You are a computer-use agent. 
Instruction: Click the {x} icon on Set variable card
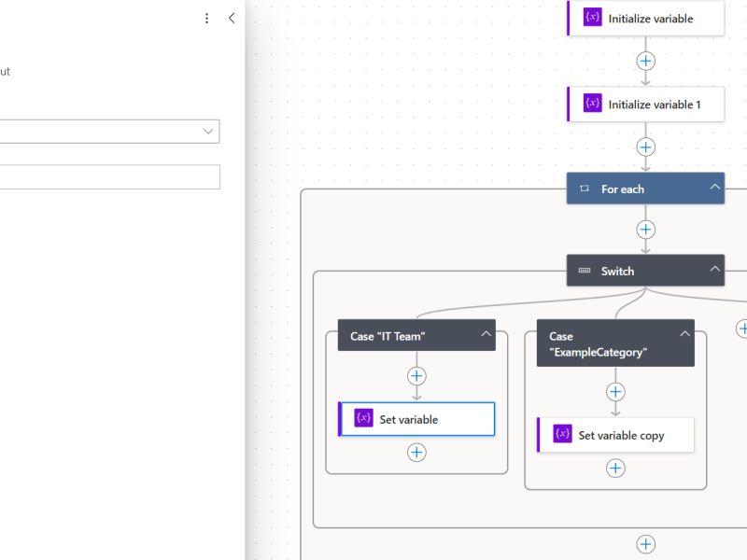coord(363,418)
